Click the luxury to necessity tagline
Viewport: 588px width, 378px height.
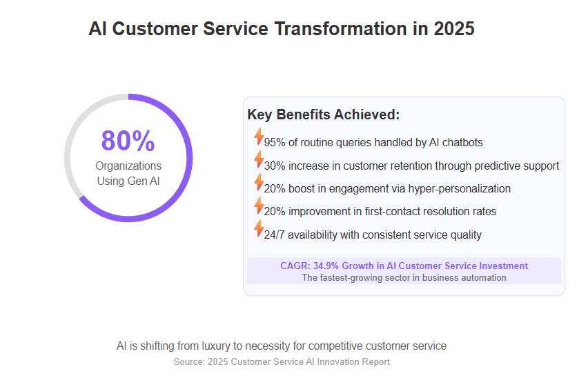pyautogui.click(x=282, y=346)
